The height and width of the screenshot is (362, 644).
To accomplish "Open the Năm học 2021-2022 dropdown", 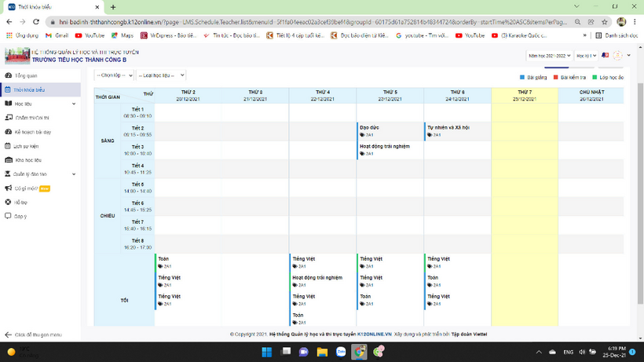I will 551,56.
